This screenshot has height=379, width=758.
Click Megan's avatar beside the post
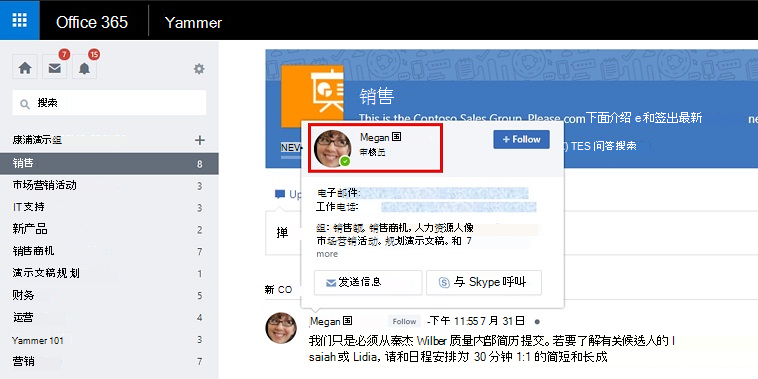tap(281, 328)
